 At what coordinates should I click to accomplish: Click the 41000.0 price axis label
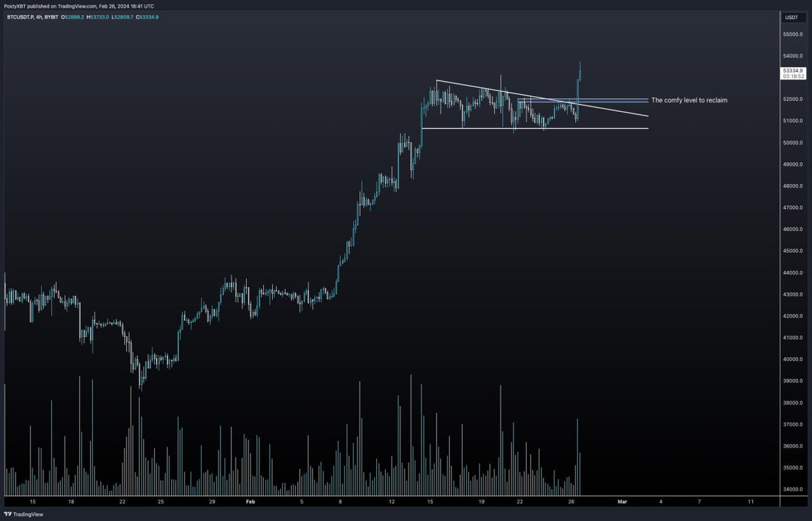(x=793, y=338)
